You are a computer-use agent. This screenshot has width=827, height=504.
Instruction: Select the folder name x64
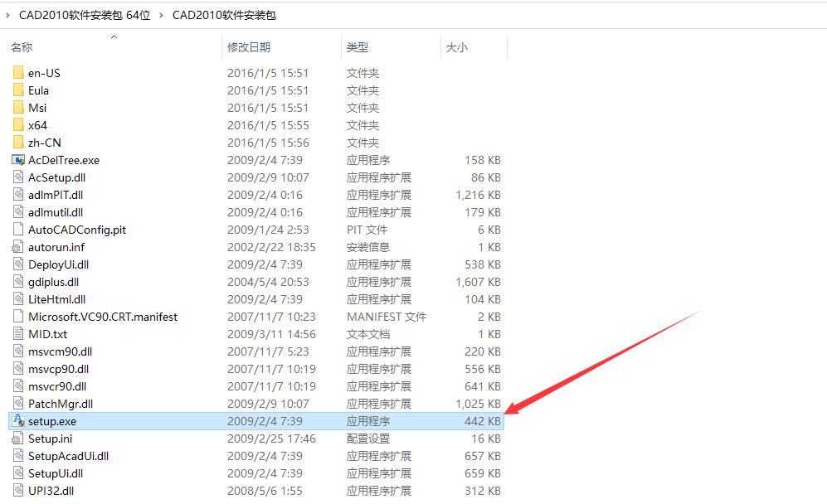[37, 125]
